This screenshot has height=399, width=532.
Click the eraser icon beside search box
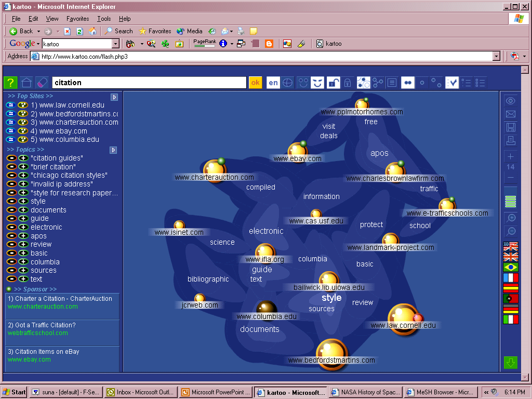[42, 83]
